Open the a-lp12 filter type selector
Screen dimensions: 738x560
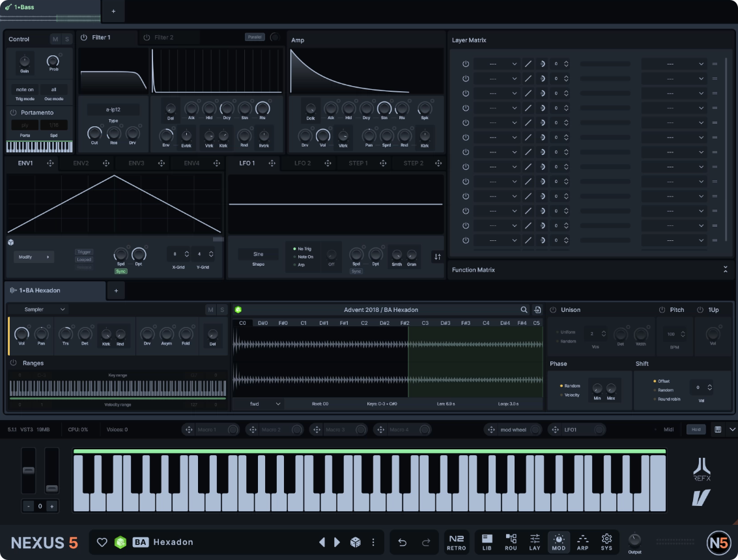(113, 109)
